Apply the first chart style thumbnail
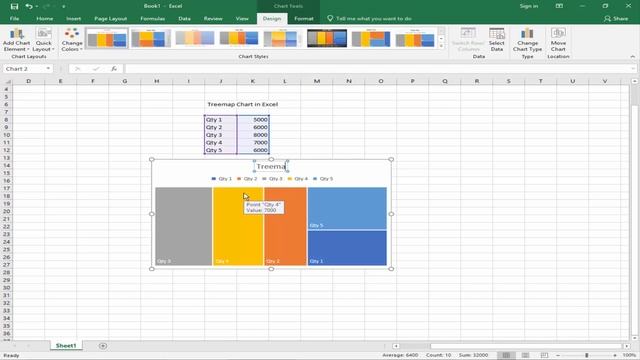This screenshot has height=360, width=640. point(107,38)
